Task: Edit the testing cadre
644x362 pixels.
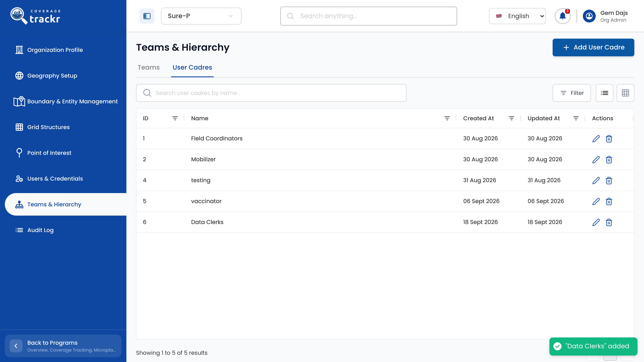Action: [x=596, y=180]
